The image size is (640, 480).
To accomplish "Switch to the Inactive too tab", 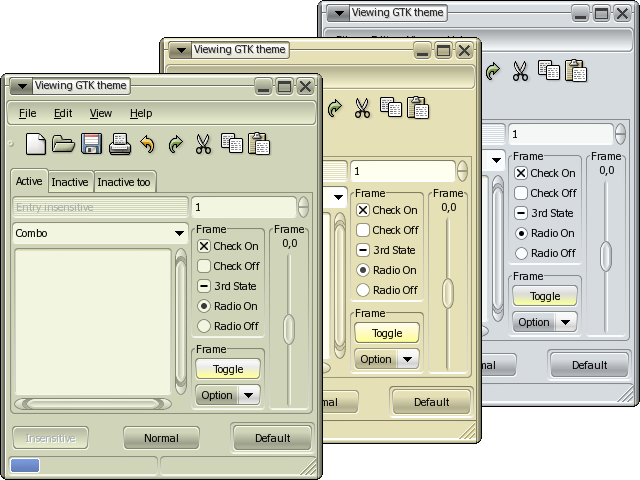I will [x=124, y=182].
